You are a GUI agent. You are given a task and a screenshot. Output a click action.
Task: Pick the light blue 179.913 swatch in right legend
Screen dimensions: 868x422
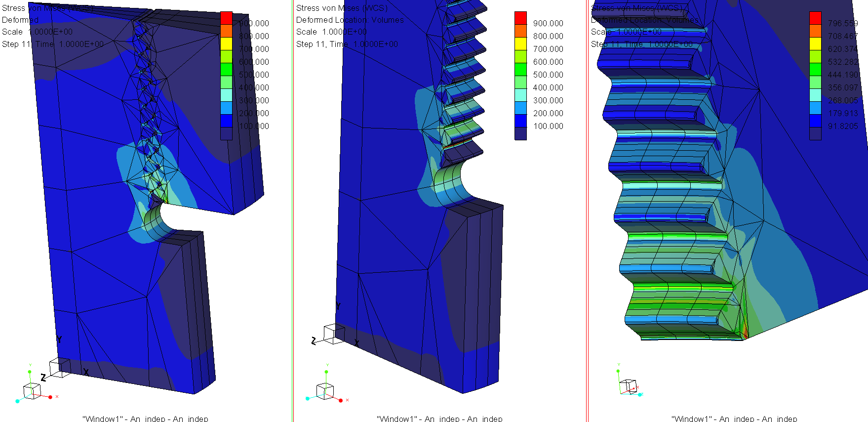[x=815, y=108]
